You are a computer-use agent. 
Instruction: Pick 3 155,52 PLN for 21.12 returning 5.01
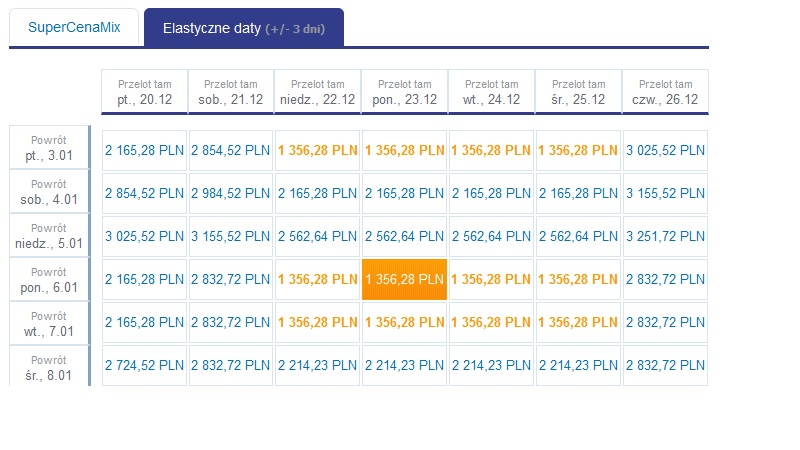[x=231, y=236]
